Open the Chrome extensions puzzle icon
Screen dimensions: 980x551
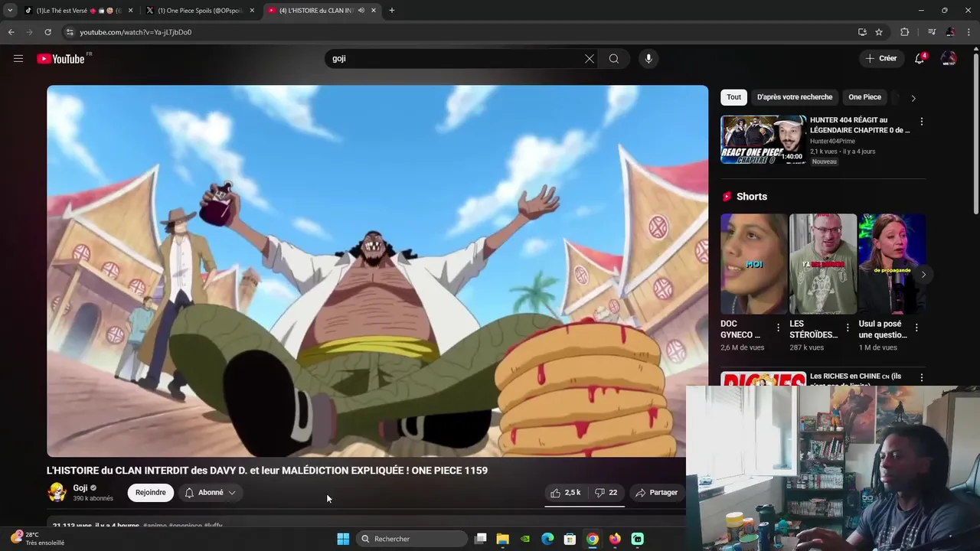click(x=905, y=32)
